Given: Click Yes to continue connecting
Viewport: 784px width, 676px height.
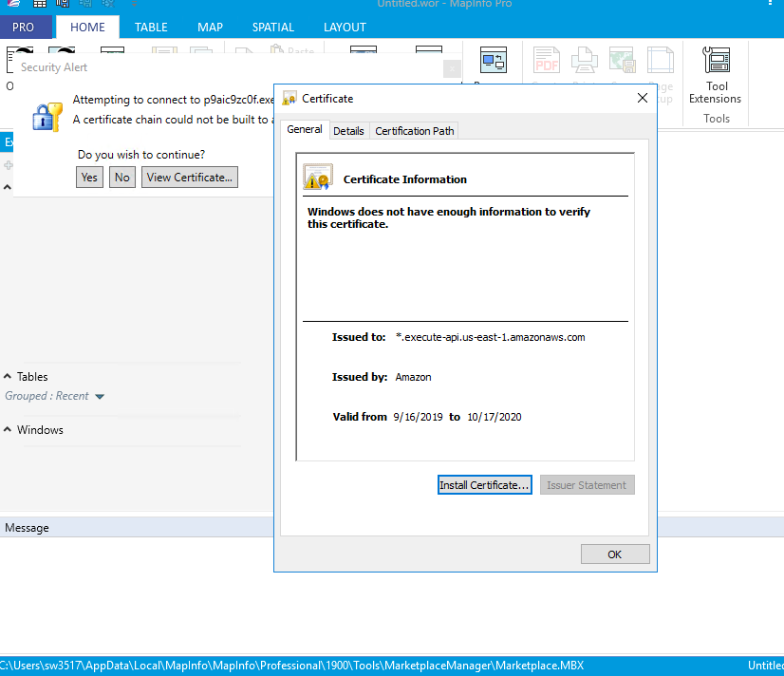Looking at the screenshot, I should (x=89, y=178).
